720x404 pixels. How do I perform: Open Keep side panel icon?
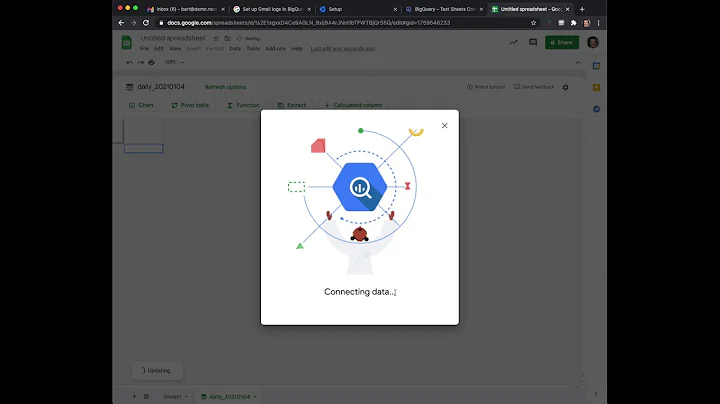(596, 87)
